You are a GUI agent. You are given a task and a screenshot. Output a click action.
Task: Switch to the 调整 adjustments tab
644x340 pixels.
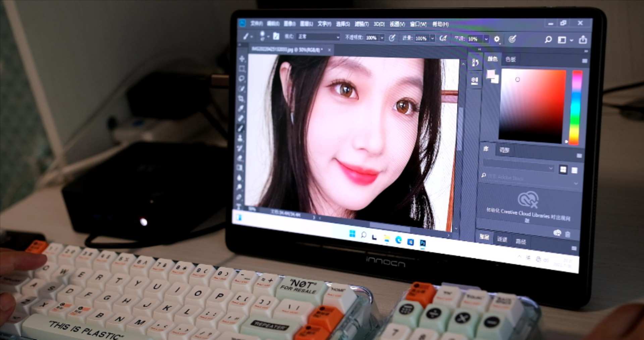click(504, 150)
